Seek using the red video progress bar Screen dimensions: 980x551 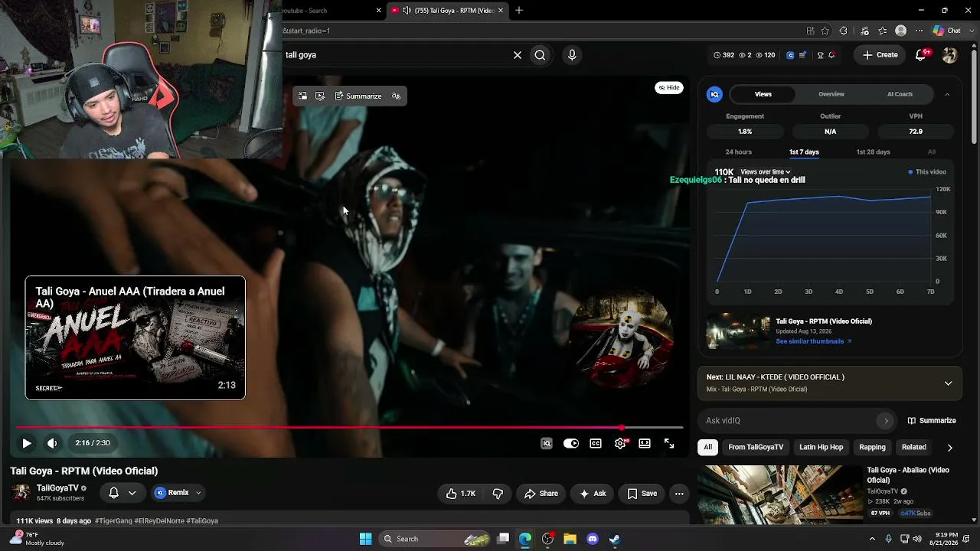pos(349,428)
